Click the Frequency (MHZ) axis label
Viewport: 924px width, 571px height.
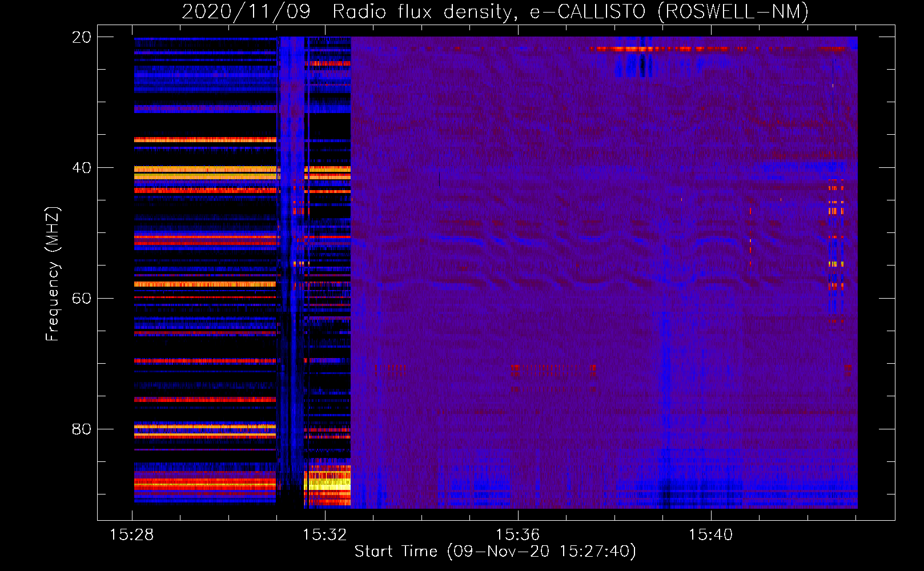[53, 274]
